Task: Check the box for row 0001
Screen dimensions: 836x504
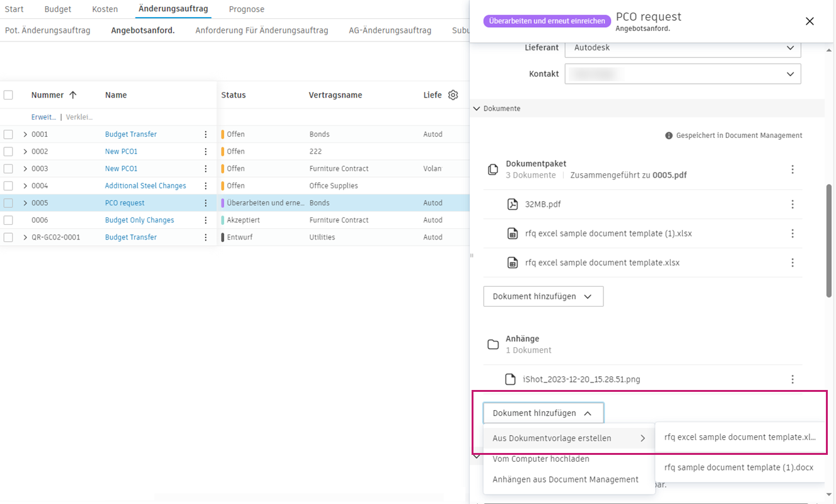Action: point(8,134)
